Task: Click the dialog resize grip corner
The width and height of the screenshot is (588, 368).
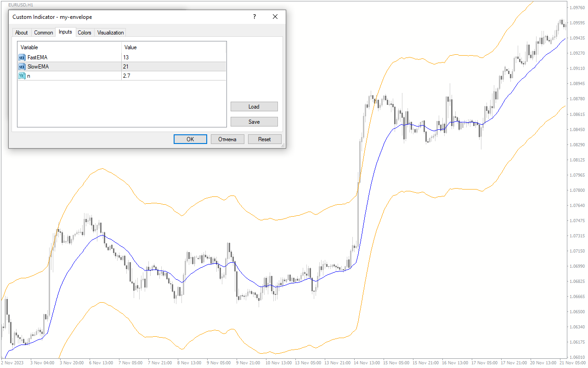Action: point(283,145)
